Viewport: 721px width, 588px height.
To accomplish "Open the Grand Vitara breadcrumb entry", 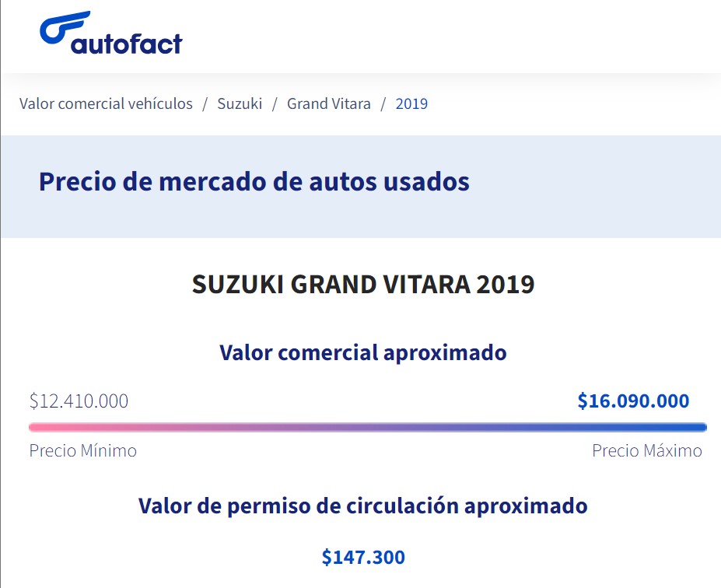I will [329, 103].
